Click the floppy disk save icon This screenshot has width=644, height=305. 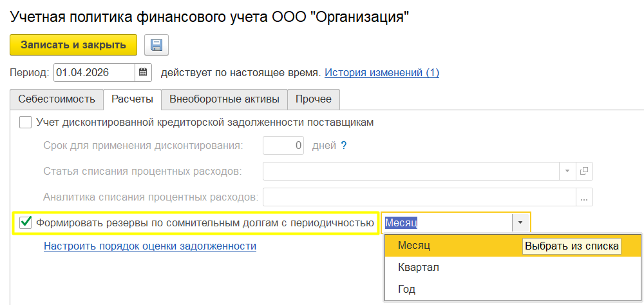(156, 44)
